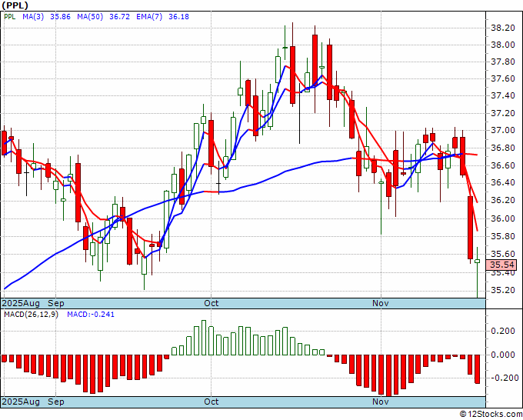Click the (PPL) ticker title

click(15, 5)
